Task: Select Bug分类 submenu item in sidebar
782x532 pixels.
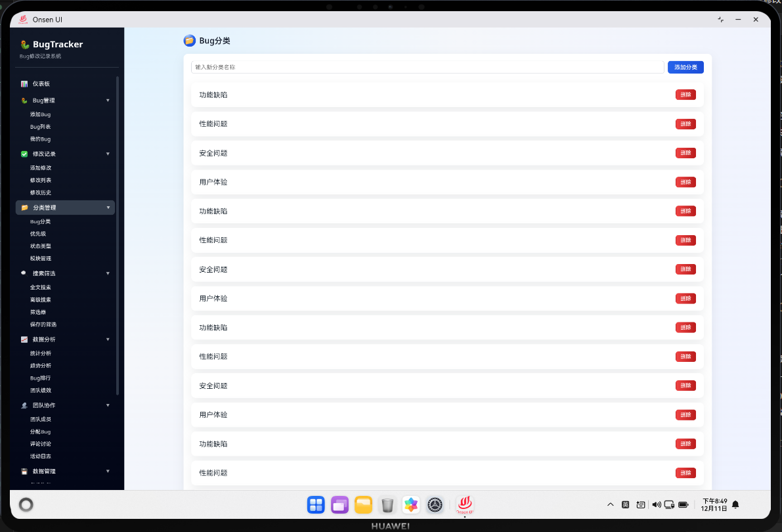Action: click(x=41, y=221)
